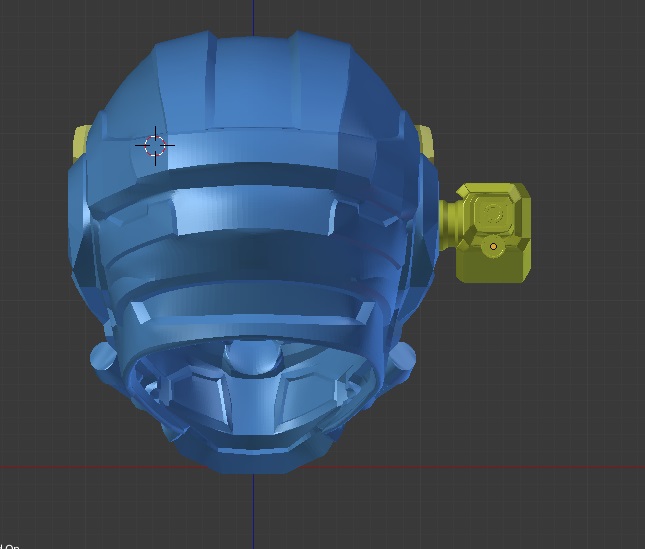The width and height of the screenshot is (645, 549).
Task: Select the central round knob above the visor
Action: click(x=253, y=356)
